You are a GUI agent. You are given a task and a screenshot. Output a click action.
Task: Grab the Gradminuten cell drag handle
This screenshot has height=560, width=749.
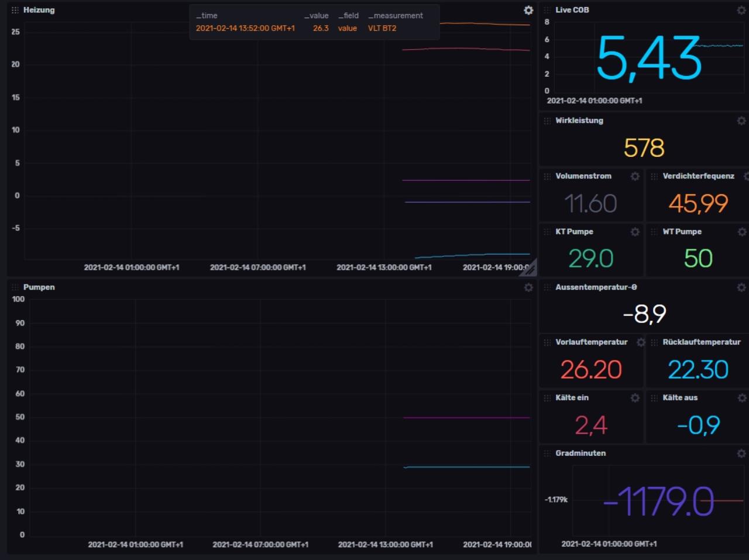547,454
